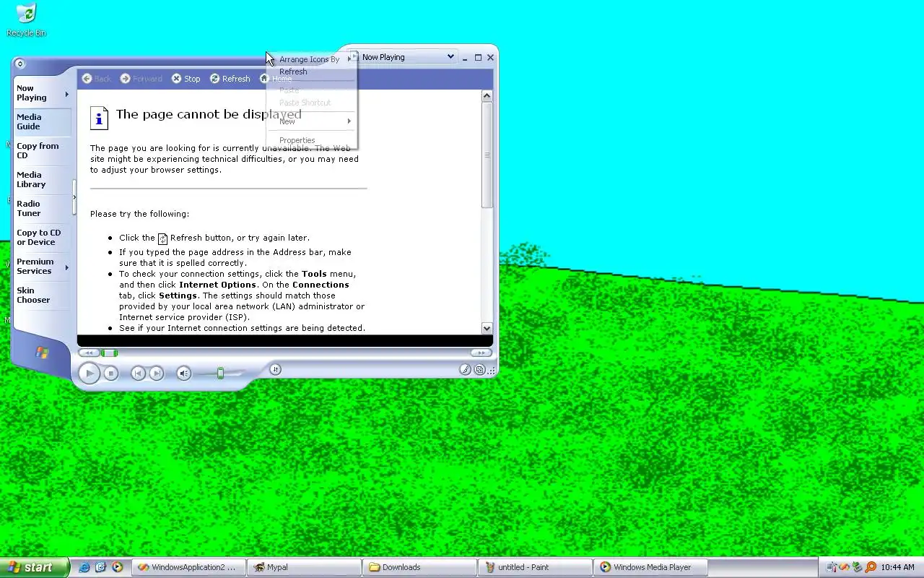
Task: Open the Skin Chooser tab
Action: pyautogui.click(x=42, y=296)
